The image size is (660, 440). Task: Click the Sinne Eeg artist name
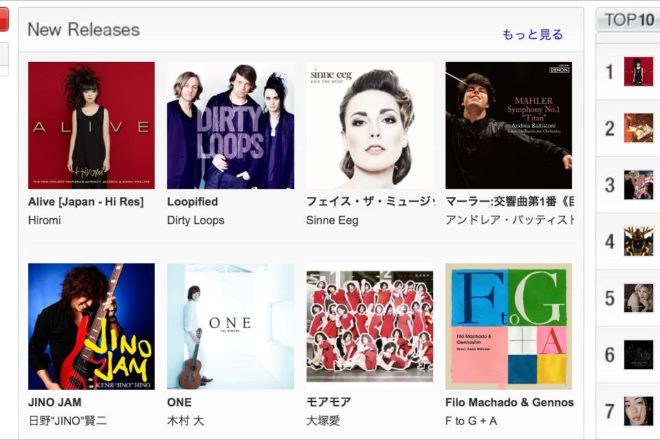pos(332,220)
